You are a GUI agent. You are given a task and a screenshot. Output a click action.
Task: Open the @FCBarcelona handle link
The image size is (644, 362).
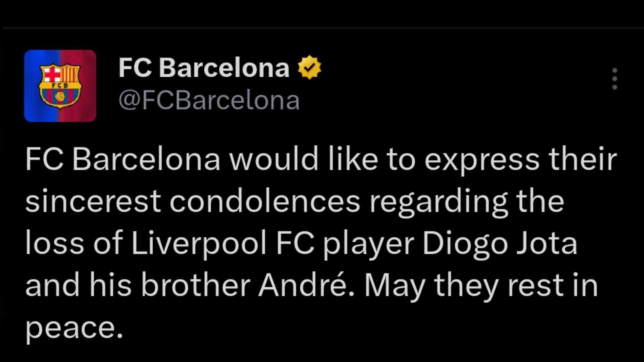[209, 101]
